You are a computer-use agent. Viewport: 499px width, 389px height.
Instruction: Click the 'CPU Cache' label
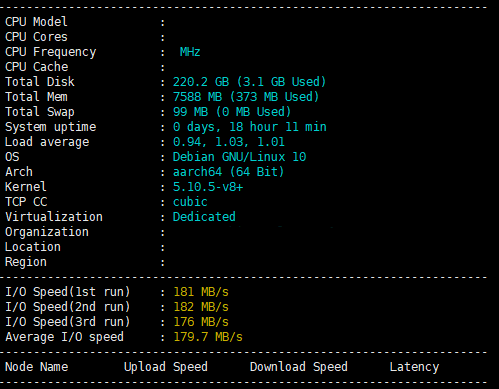(37, 67)
